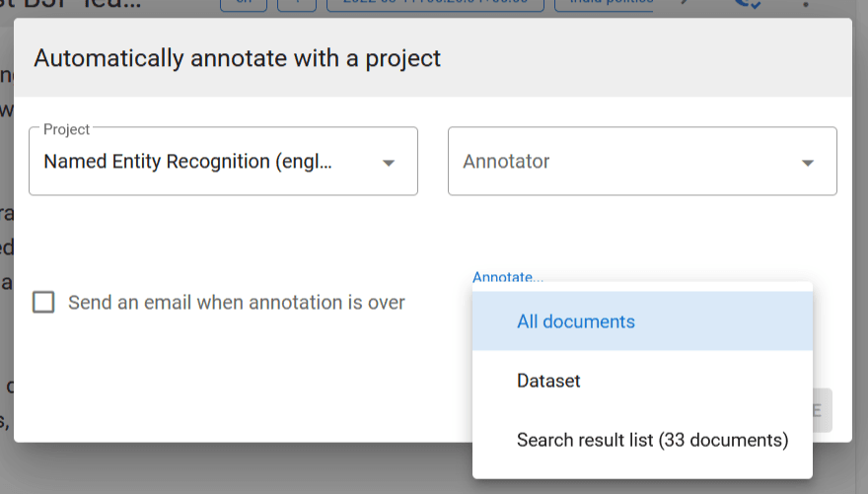Click the 'Annotate...' field label
The height and width of the screenshot is (494, 868).
(508, 278)
